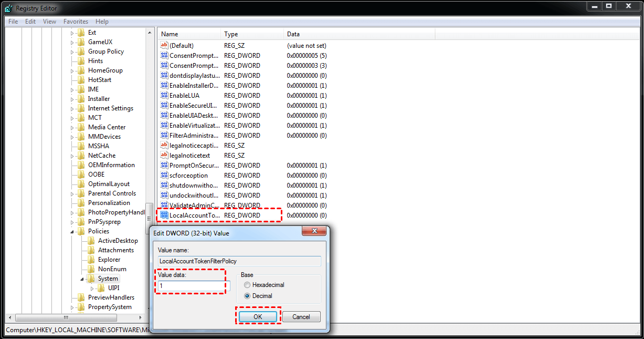Click the EnableLUA DWORD value icon
This screenshot has height=339, width=644.
pos(164,96)
